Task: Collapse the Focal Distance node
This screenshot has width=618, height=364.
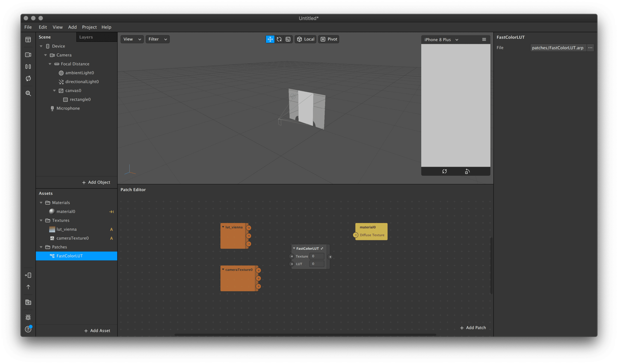Action: click(50, 64)
